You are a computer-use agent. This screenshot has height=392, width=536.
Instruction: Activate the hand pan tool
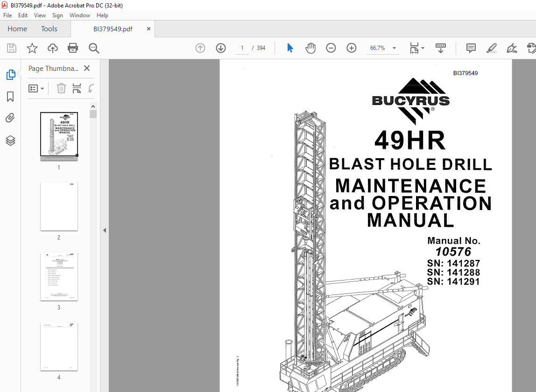tap(310, 48)
